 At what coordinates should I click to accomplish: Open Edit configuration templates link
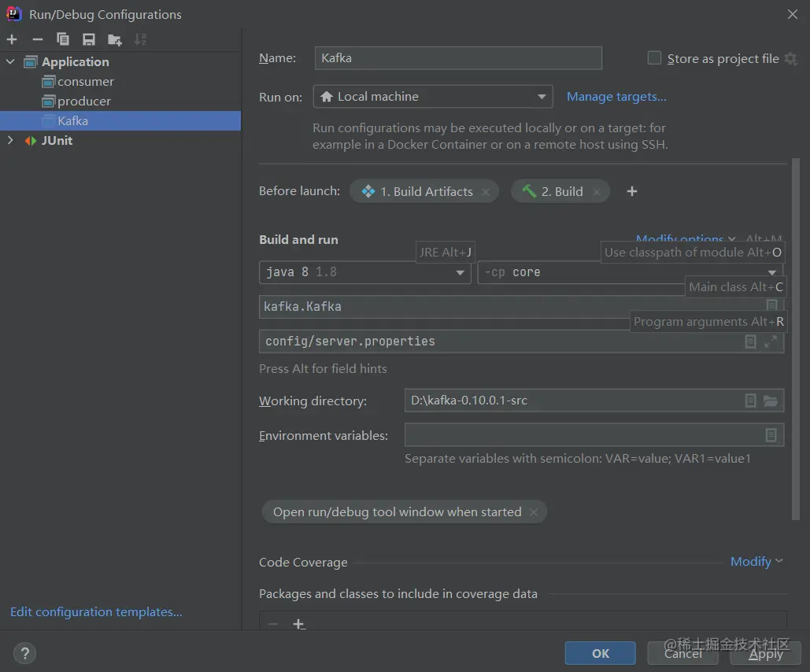(96, 611)
